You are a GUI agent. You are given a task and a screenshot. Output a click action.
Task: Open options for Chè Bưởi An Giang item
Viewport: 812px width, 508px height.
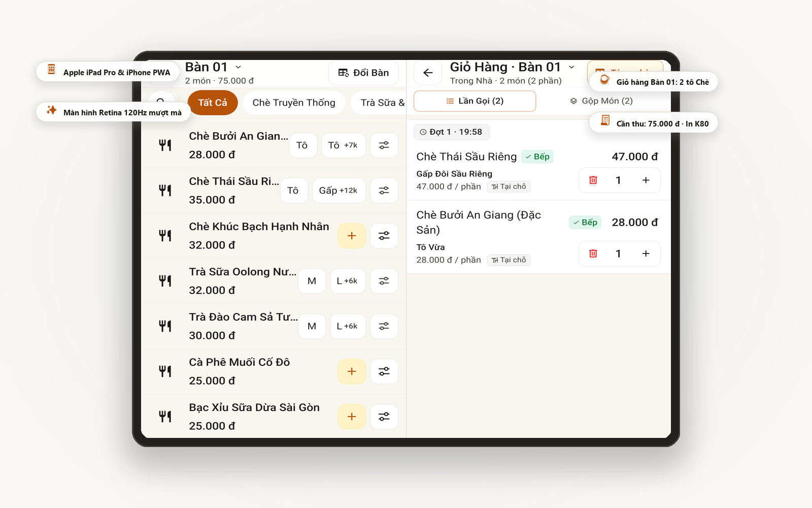coord(384,145)
